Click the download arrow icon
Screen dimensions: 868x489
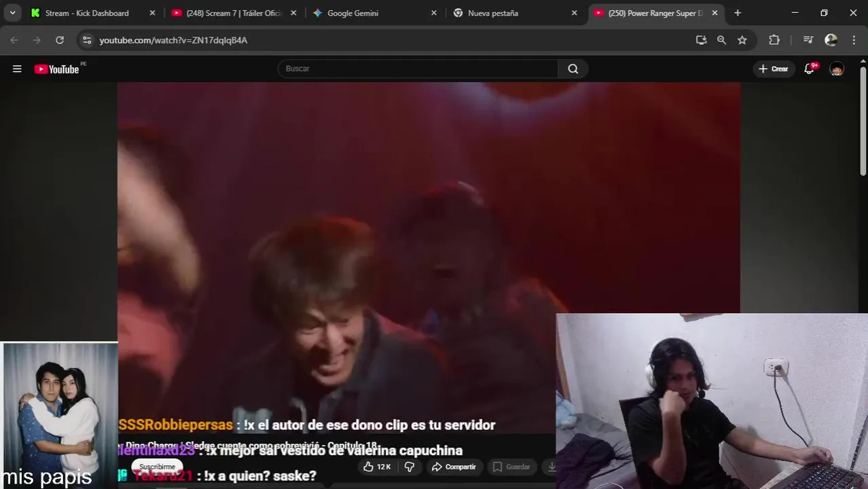[551, 467]
